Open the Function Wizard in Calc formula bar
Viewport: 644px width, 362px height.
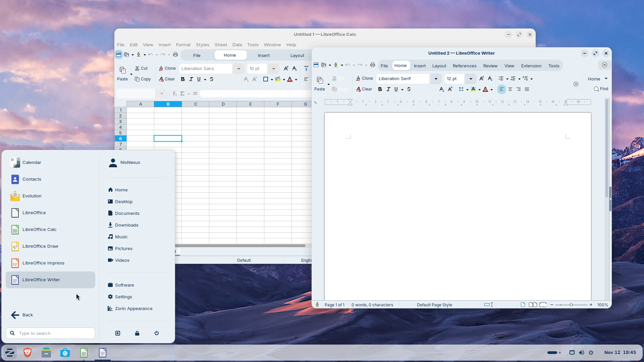coord(174,94)
